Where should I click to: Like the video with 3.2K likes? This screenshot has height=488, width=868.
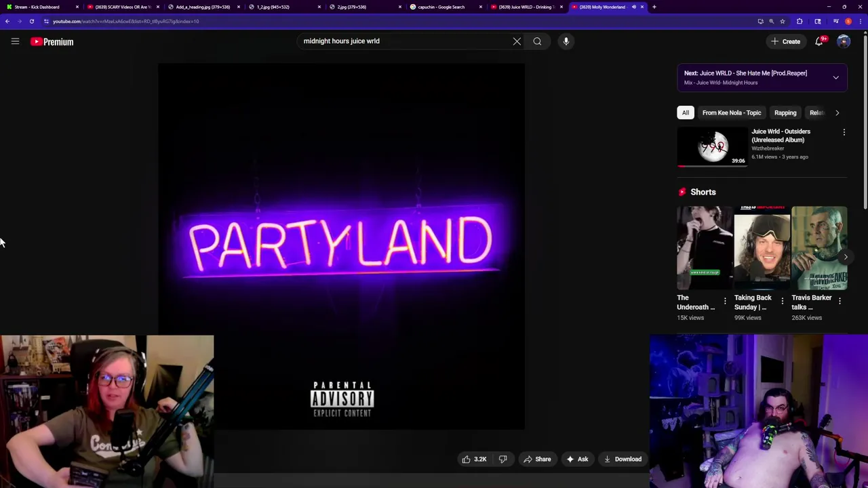coord(475,459)
